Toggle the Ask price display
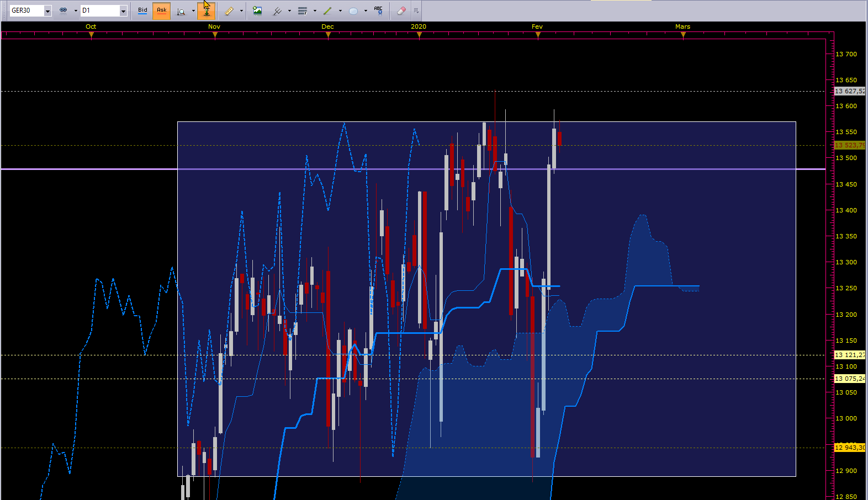 click(x=162, y=10)
